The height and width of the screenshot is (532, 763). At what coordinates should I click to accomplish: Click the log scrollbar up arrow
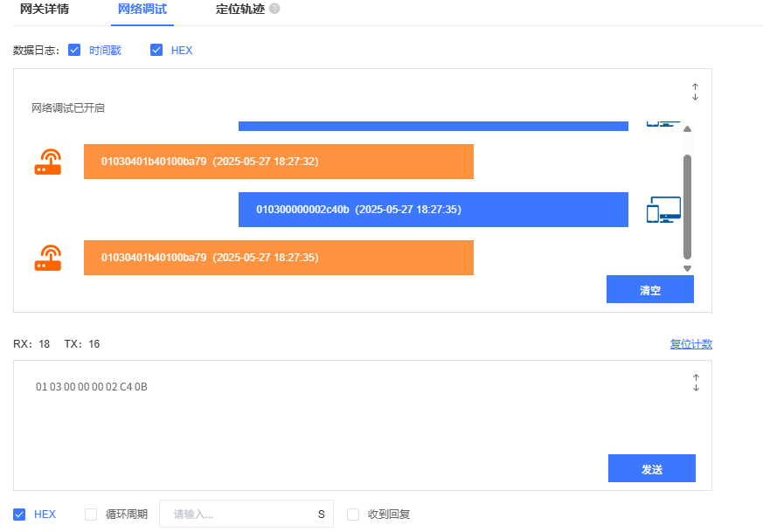[687, 129]
